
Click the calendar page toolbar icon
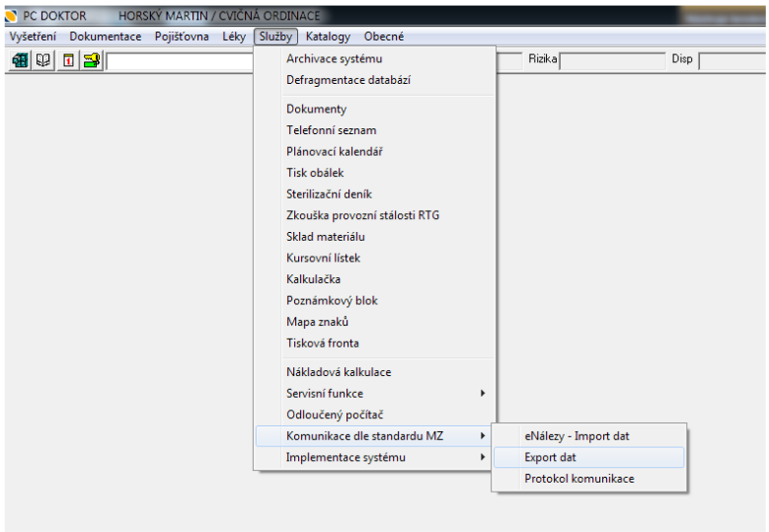click(x=69, y=61)
